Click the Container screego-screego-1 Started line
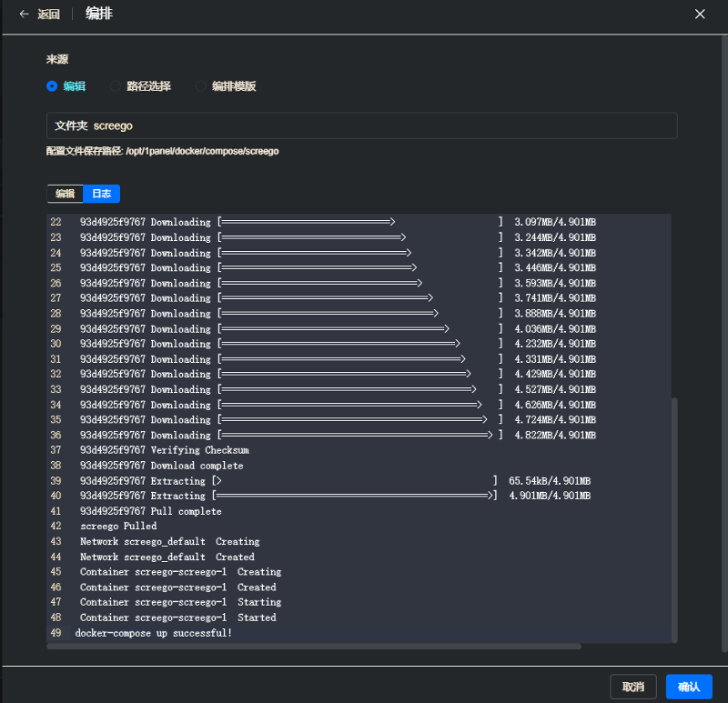The image size is (728, 703). (x=177, y=617)
